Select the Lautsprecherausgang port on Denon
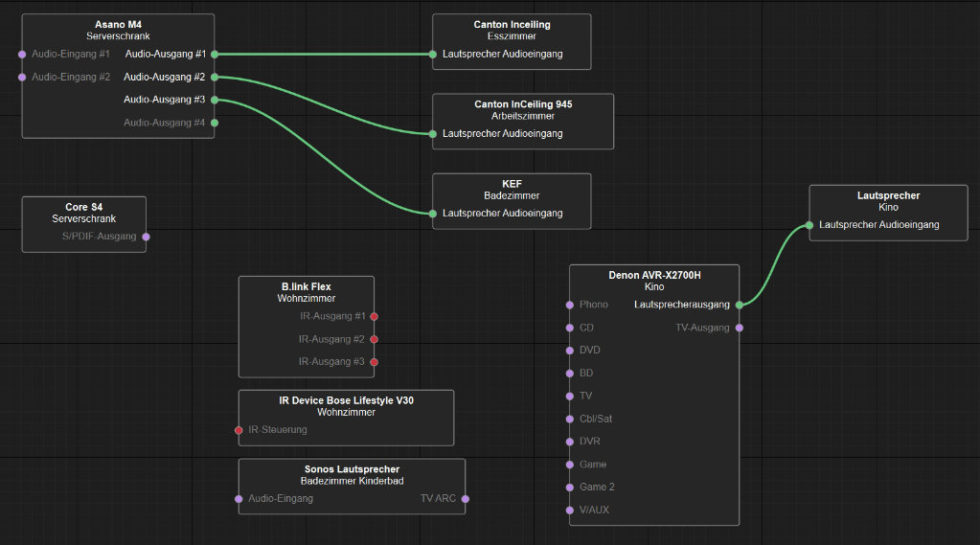This screenshot has width=980, height=545. coord(739,304)
